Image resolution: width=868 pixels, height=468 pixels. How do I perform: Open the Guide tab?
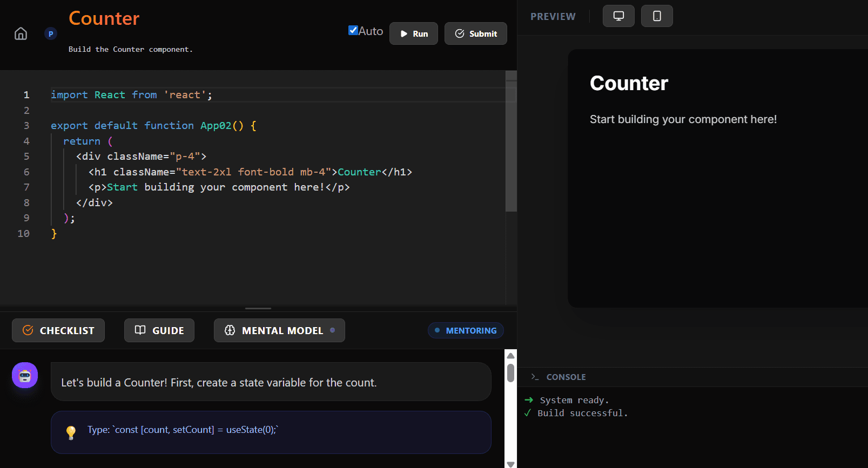[x=159, y=330]
